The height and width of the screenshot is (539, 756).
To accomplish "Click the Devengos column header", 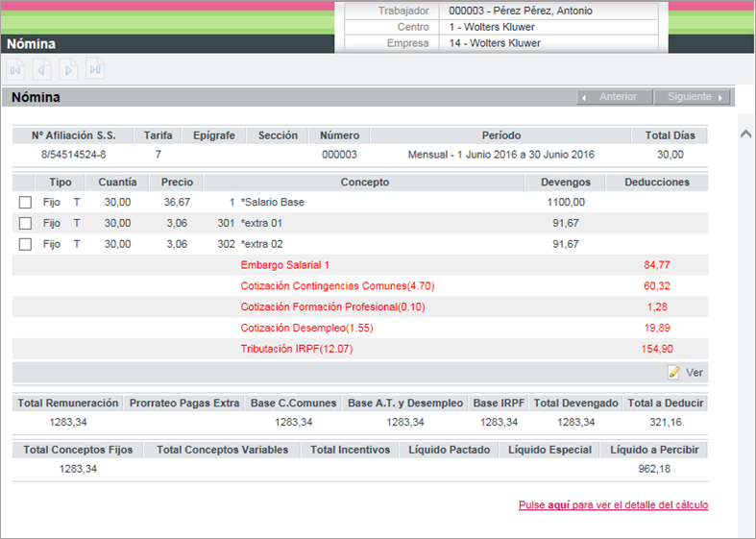I will [x=566, y=182].
